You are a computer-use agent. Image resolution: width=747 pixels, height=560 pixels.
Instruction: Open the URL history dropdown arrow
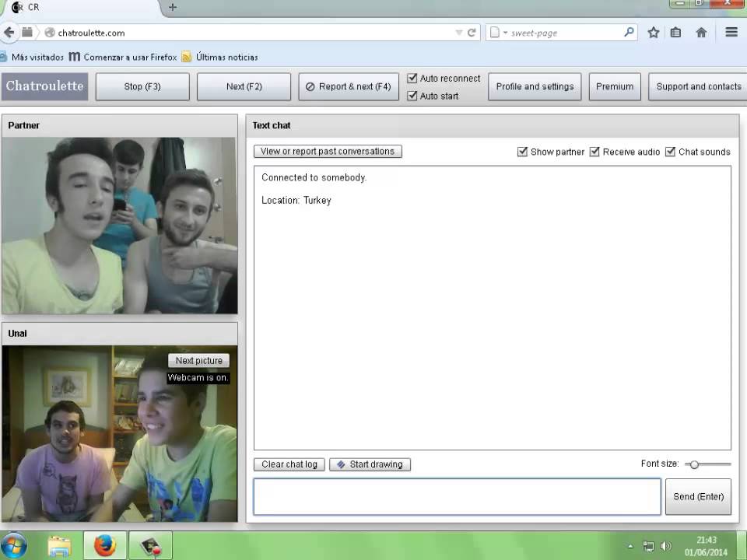(x=459, y=33)
